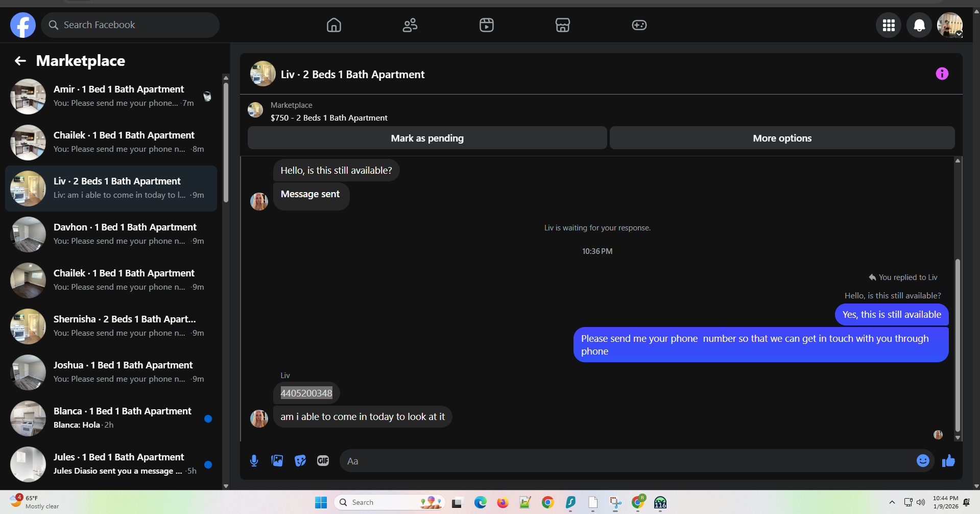Open the emoji picker
This screenshot has width=980, height=514.
[923, 461]
